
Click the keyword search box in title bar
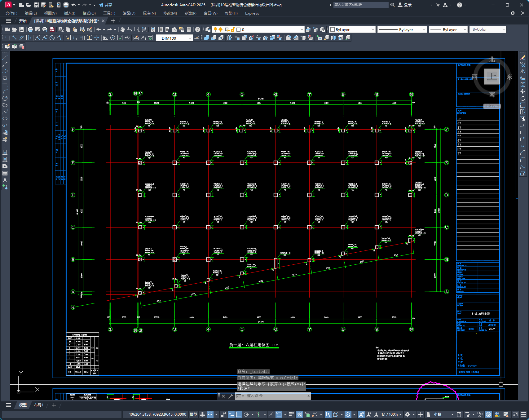coord(361,5)
